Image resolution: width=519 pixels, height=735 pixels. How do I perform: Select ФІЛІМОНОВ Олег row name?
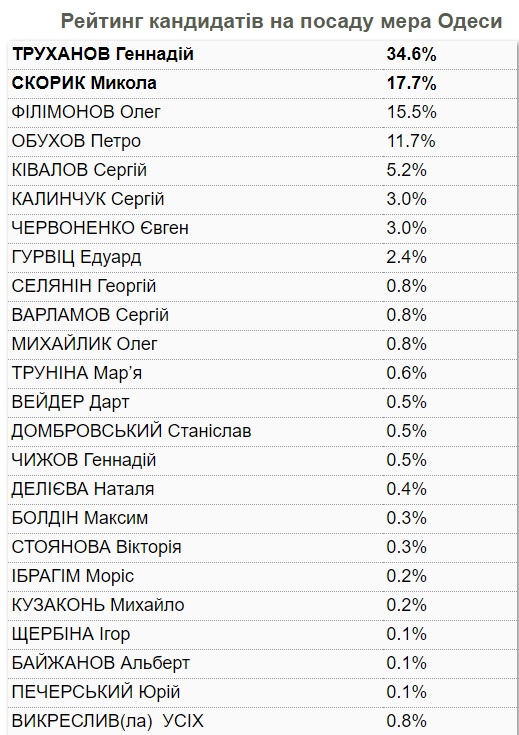(86, 112)
